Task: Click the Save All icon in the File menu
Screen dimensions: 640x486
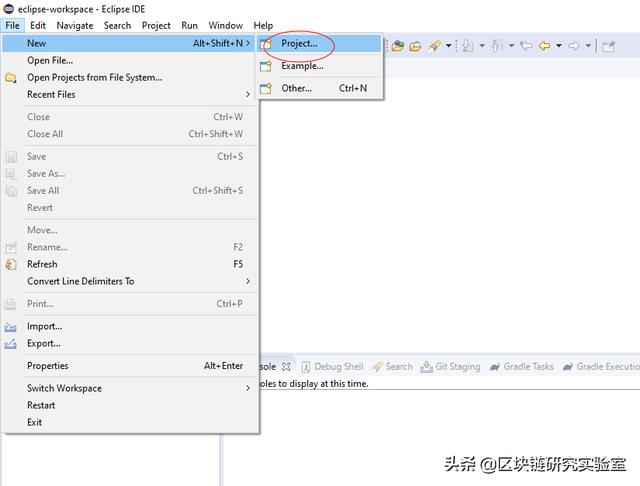Action: coord(11,191)
